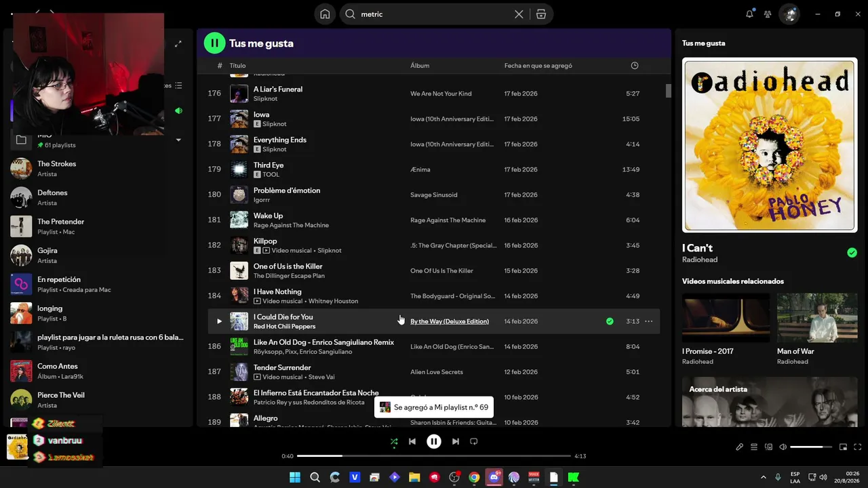Open the library list view options icon
Viewport: 868px width, 488px height.
pos(178,85)
